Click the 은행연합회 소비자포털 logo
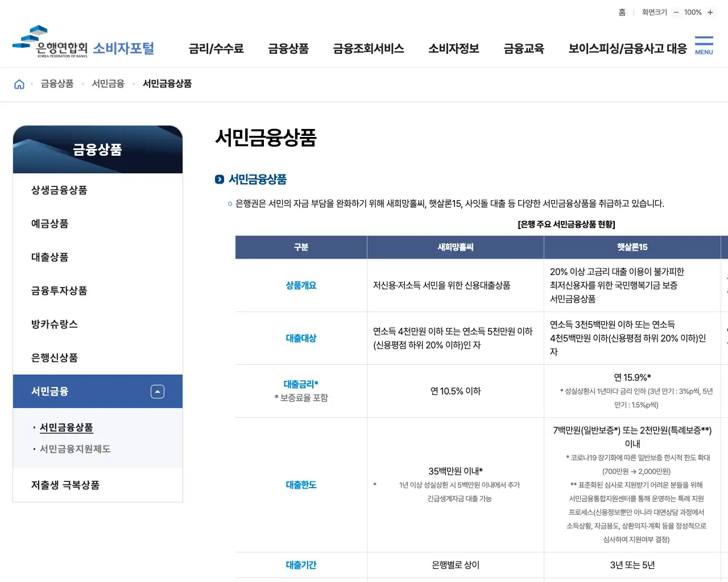The image size is (728, 582). (x=83, y=41)
